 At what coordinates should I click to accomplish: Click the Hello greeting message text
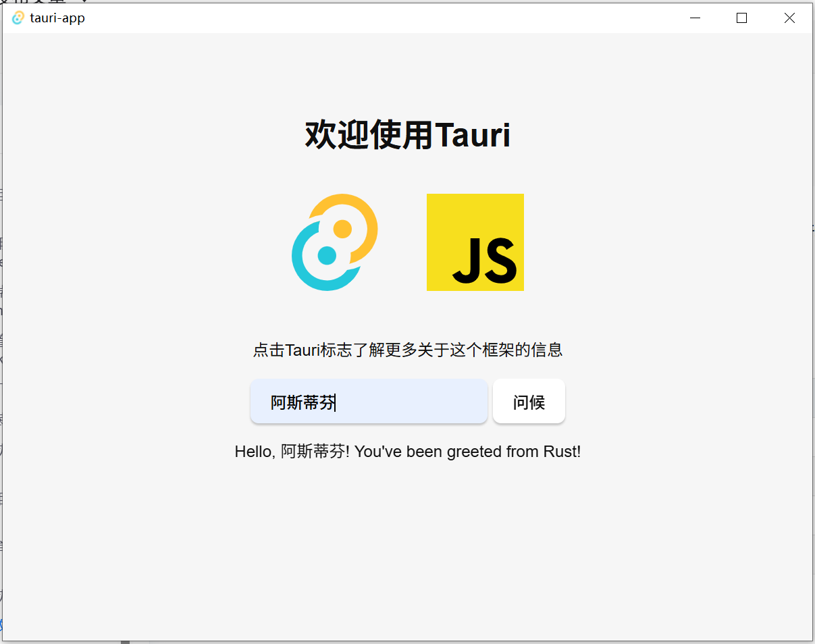(x=408, y=452)
